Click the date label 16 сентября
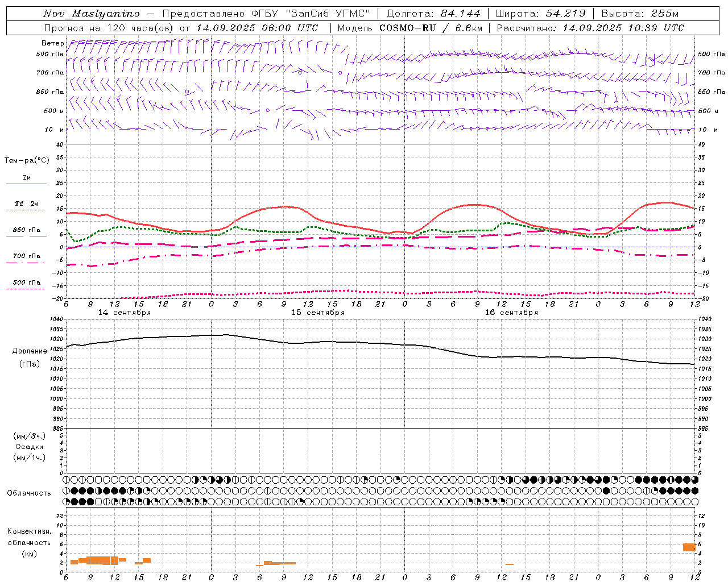Screen dimensions: 728x582 tap(511, 313)
